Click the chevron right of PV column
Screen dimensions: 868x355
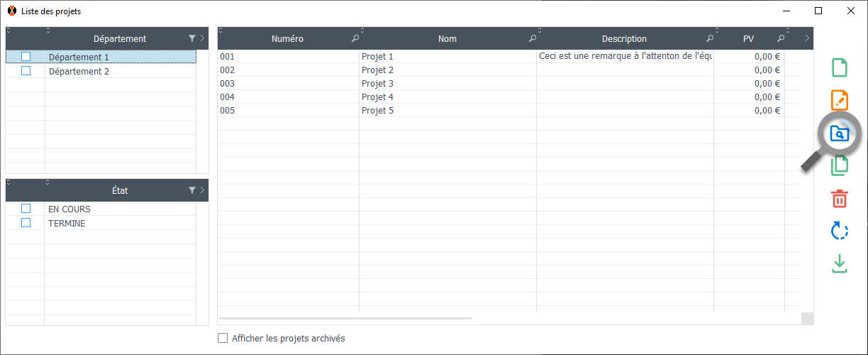[x=807, y=39]
